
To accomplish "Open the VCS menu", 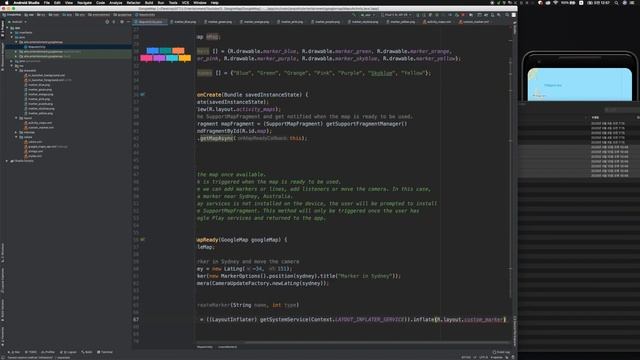I will (185, 2).
